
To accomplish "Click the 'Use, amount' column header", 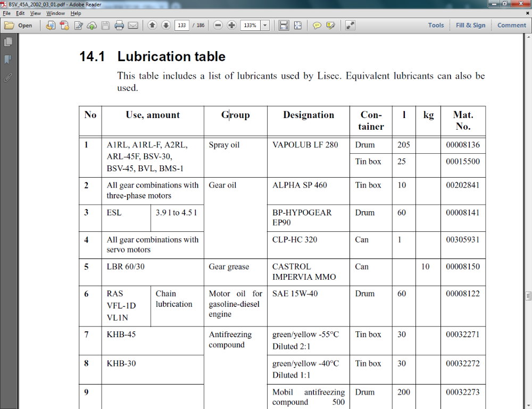I will pos(153,115).
